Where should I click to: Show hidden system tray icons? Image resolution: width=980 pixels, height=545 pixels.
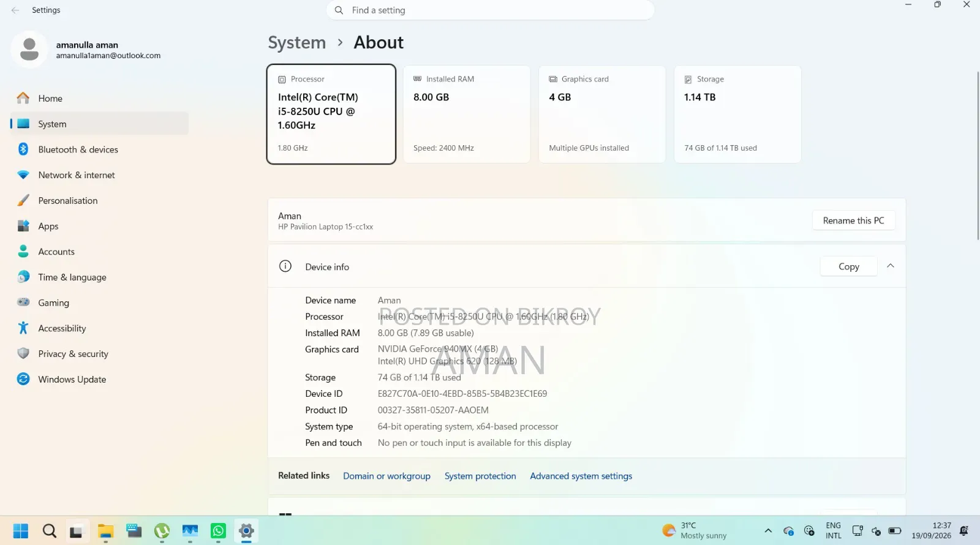tap(768, 531)
